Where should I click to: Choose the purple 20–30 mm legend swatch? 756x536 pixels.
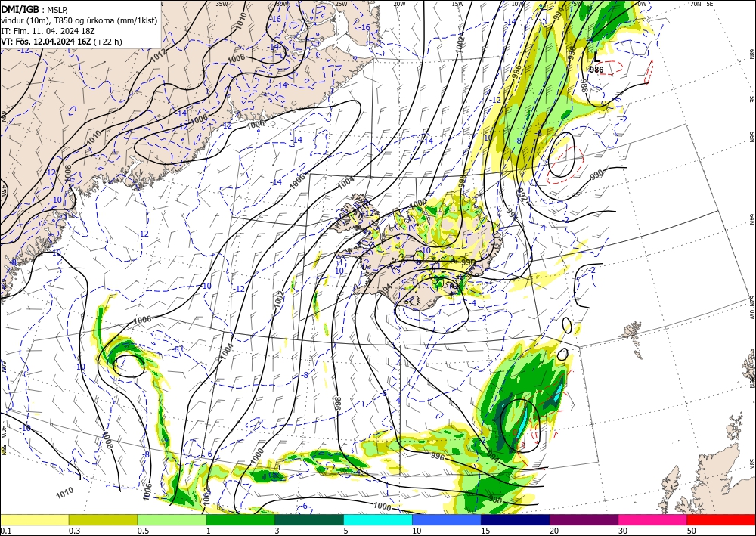tap(584, 520)
